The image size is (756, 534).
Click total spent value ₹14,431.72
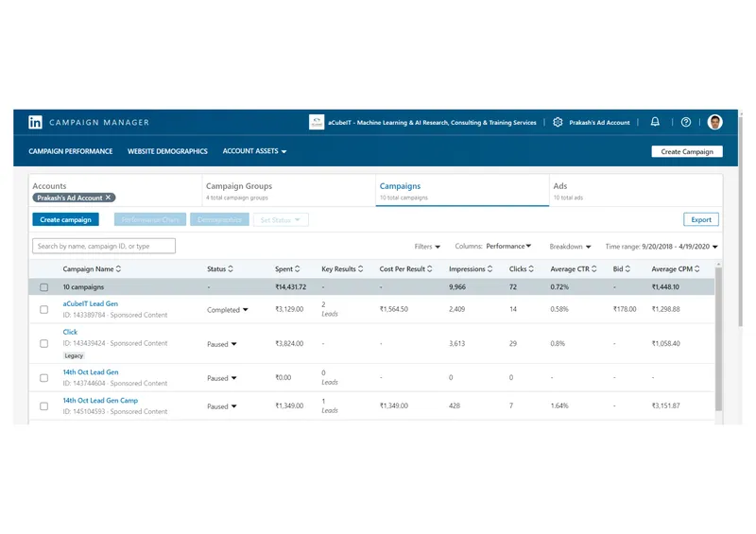[291, 287]
